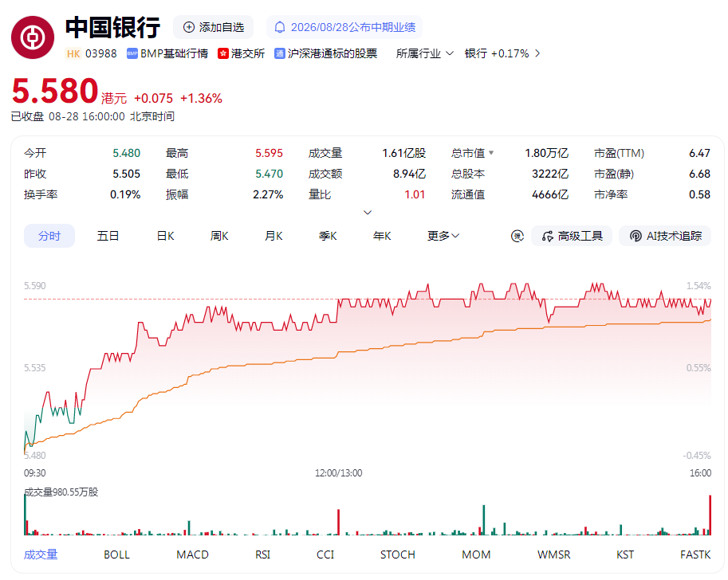Screen dimensions: 728x580
Task: Click the 最高 value 5.595
Action: click(269, 153)
